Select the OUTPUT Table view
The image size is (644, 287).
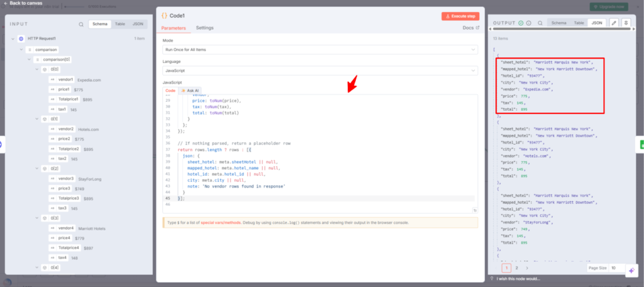click(x=579, y=23)
